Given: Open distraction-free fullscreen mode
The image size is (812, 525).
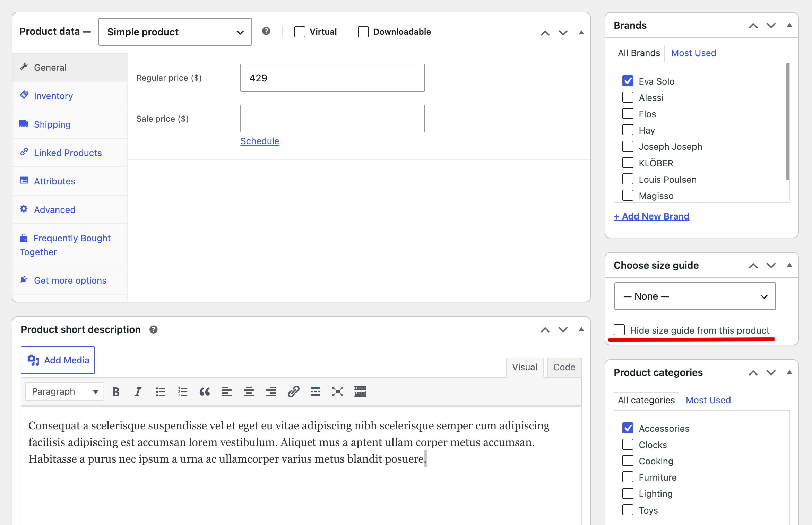Looking at the screenshot, I should pos(338,392).
